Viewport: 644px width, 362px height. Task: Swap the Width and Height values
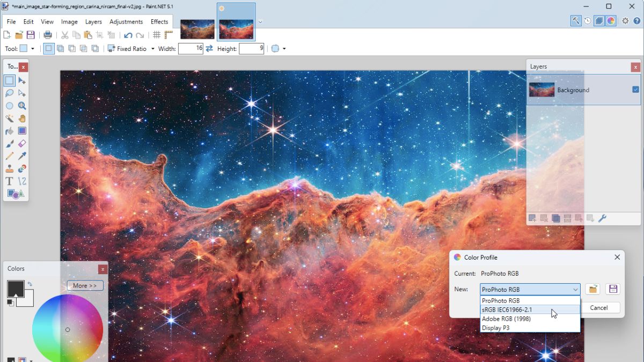point(209,48)
